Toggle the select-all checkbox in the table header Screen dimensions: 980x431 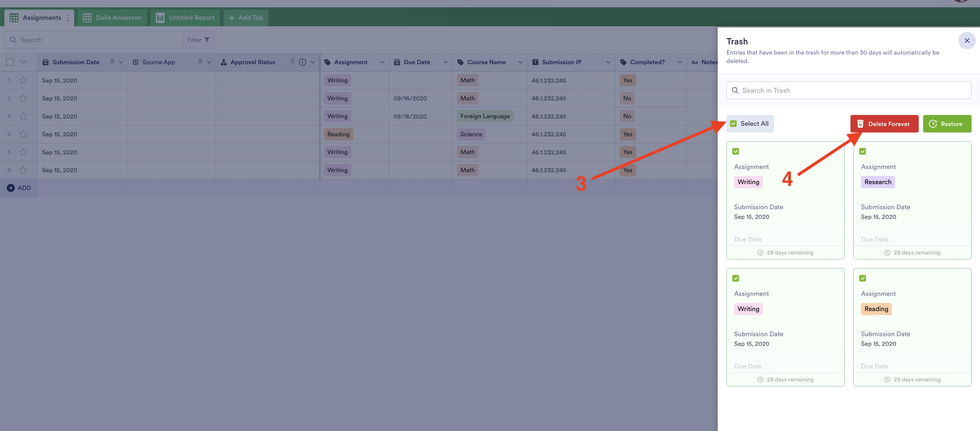[10, 62]
